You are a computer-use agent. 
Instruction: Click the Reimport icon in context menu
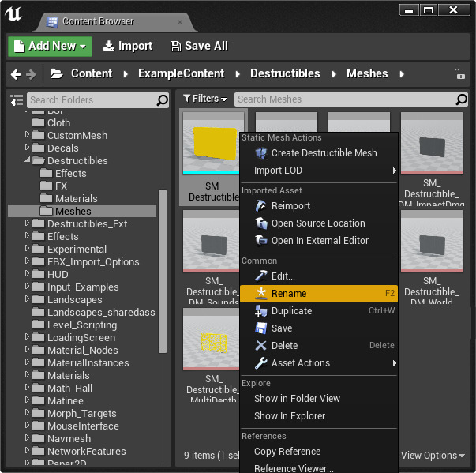tap(263, 206)
